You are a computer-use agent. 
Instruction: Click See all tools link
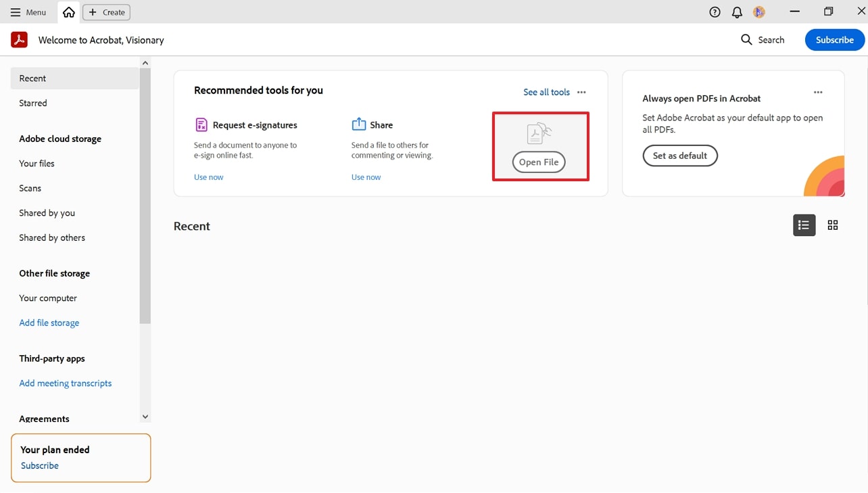(546, 92)
